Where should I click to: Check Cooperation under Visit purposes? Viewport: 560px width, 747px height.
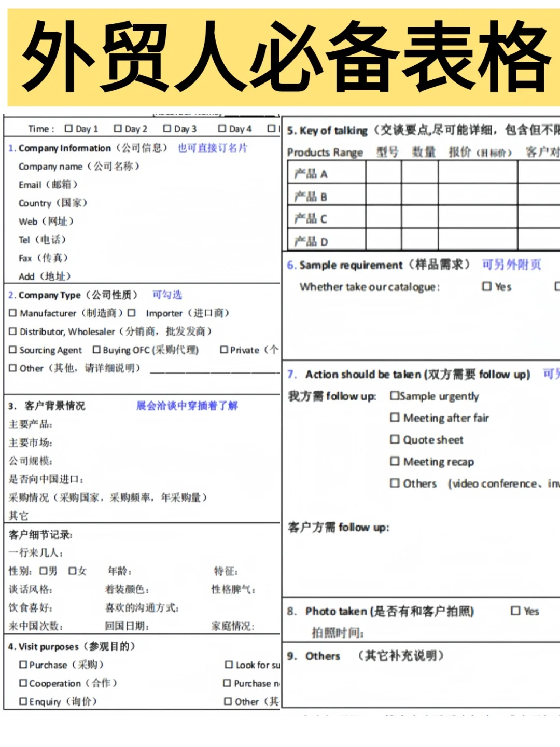[x=23, y=683]
